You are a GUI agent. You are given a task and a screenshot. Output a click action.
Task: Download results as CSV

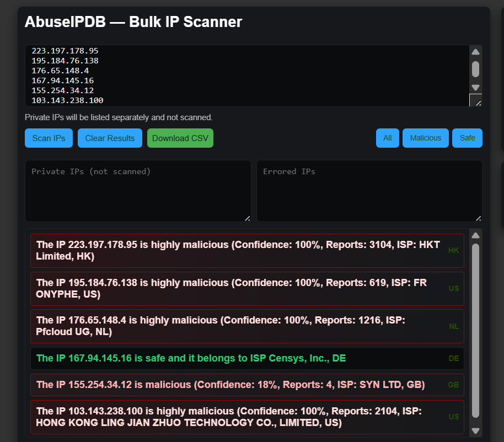pos(180,138)
